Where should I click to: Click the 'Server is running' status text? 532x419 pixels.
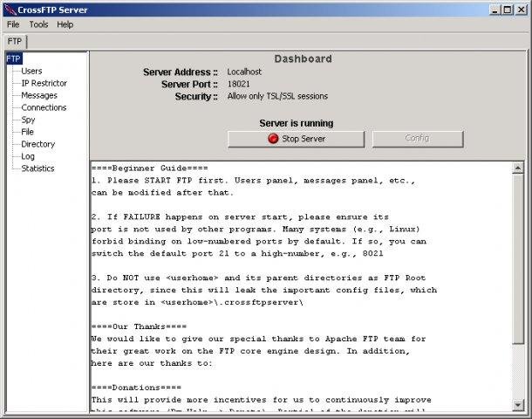297,123
